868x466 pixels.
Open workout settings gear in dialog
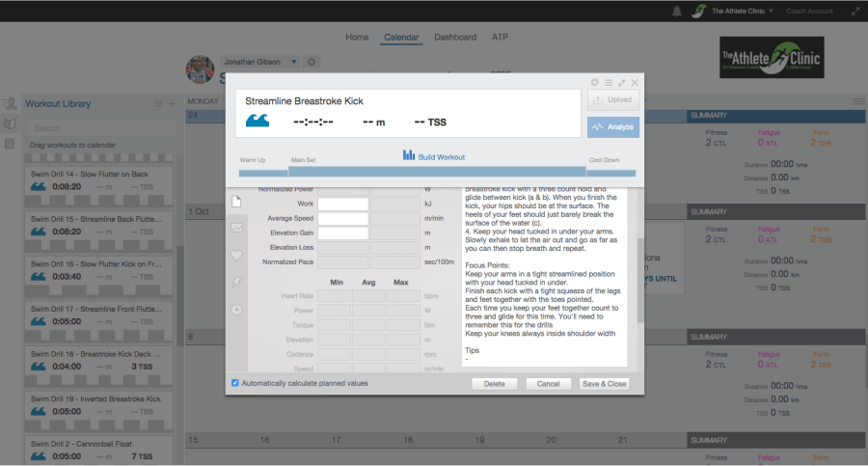pyautogui.click(x=594, y=83)
